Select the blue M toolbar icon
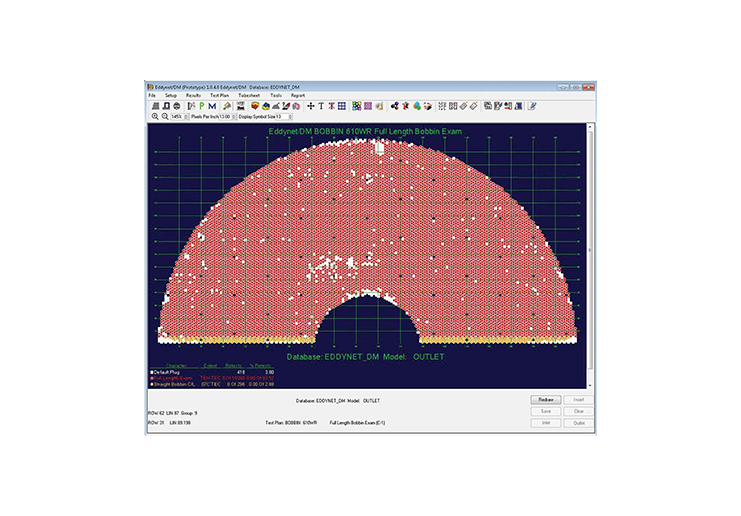741x516 pixels. pyautogui.click(x=212, y=106)
